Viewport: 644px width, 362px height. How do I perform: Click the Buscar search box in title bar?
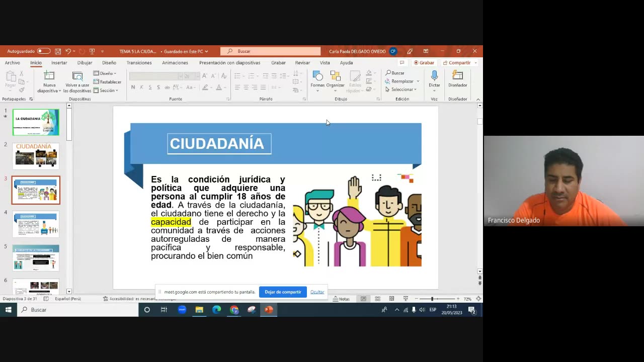click(270, 51)
